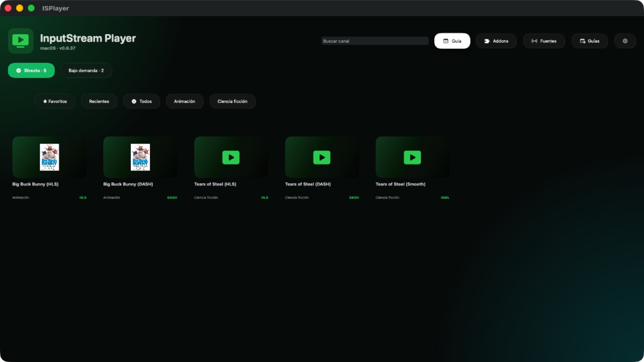Play Tears of Steel (HLS) green play icon
Screen dimensions: 644x362
tap(231, 157)
